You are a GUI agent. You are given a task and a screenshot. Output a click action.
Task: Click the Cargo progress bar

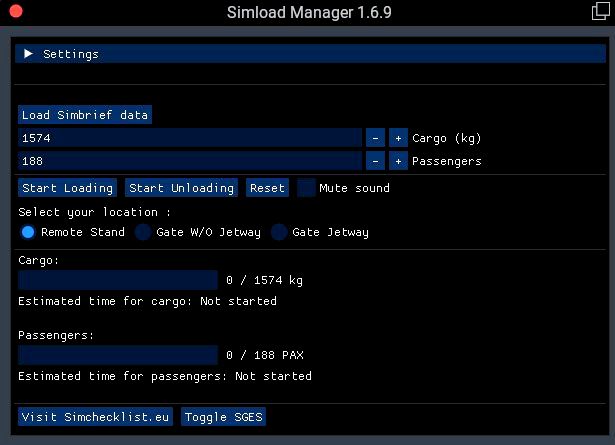pos(118,280)
